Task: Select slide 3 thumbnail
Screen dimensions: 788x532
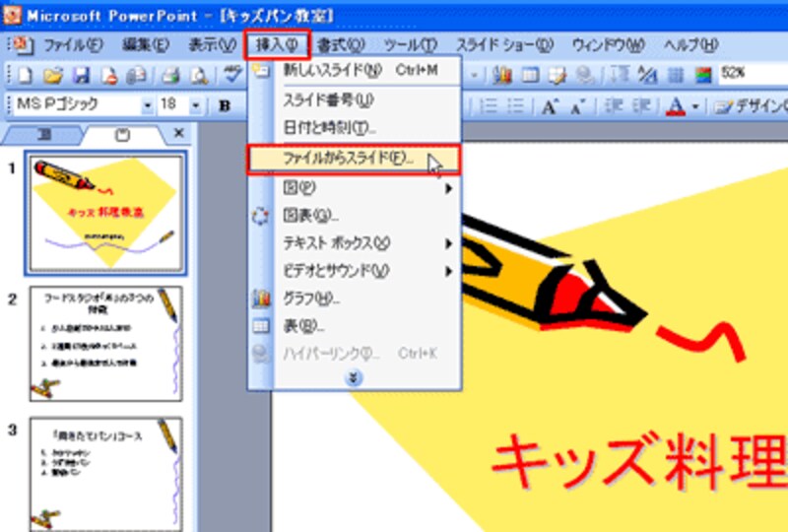Action: pos(106,474)
